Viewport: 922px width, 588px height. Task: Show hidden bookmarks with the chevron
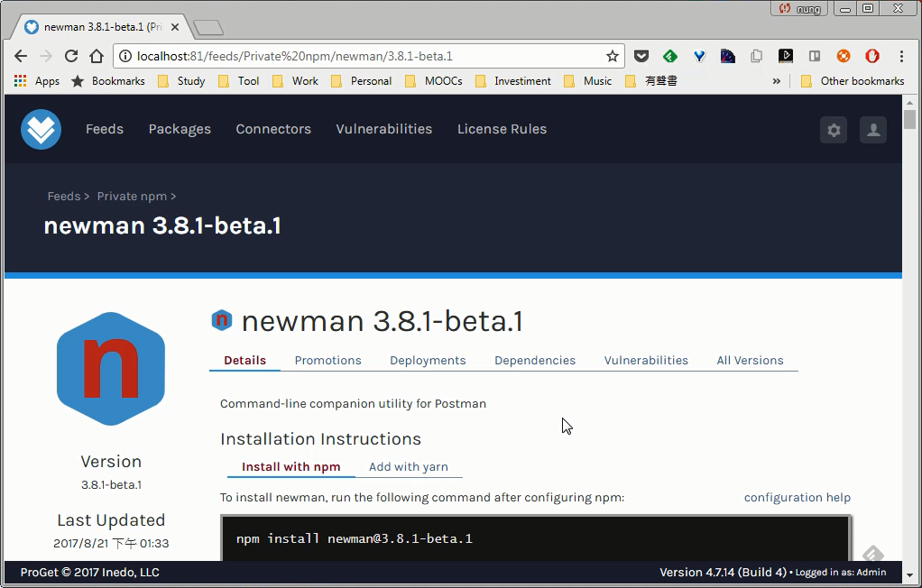[776, 81]
